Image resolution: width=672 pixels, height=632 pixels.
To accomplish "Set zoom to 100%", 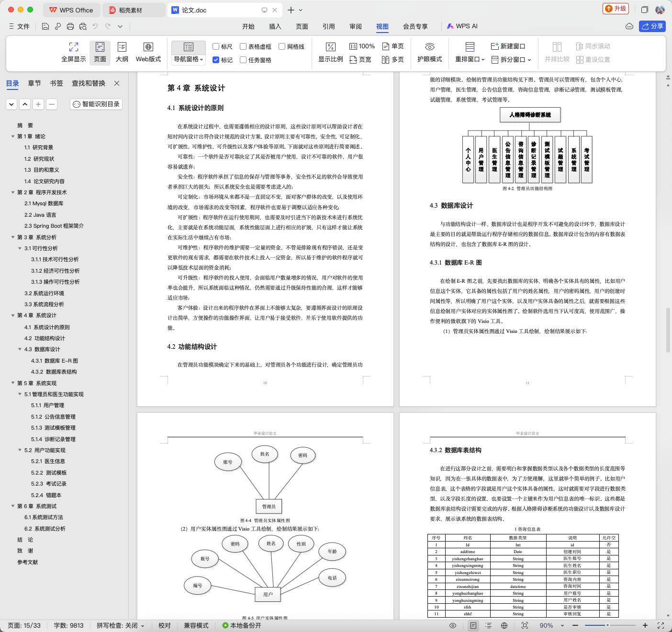I will point(362,46).
